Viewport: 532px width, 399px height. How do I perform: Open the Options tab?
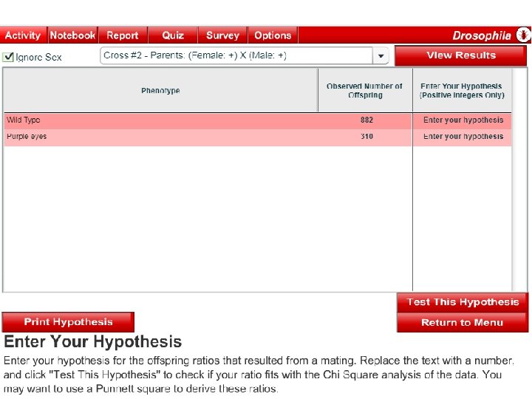[x=273, y=35]
